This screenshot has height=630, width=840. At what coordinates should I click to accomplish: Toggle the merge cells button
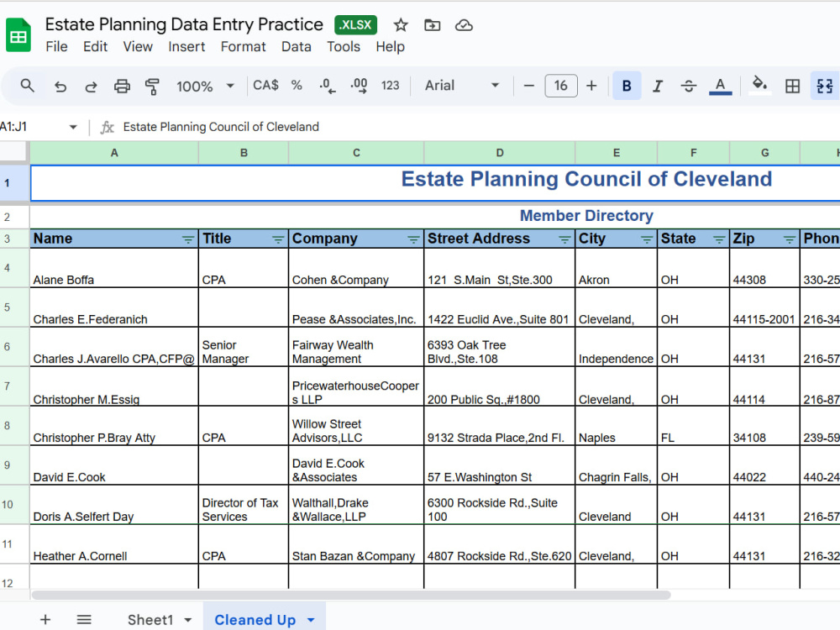[825, 86]
